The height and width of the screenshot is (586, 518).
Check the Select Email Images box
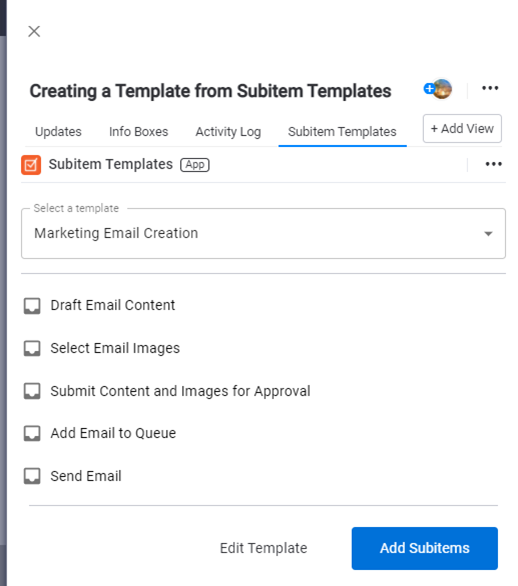click(x=32, y=349)
